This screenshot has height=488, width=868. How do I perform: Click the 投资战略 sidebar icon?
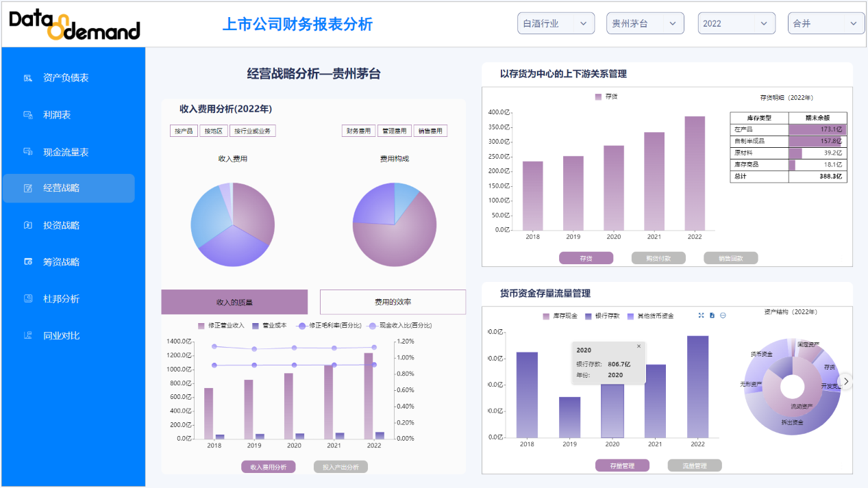(28, 225)
